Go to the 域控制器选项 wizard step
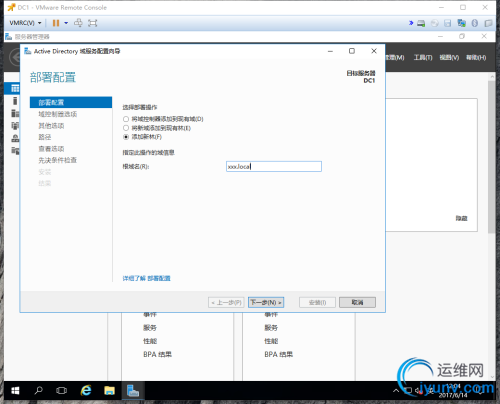500x404 pixels. (58, 114)
